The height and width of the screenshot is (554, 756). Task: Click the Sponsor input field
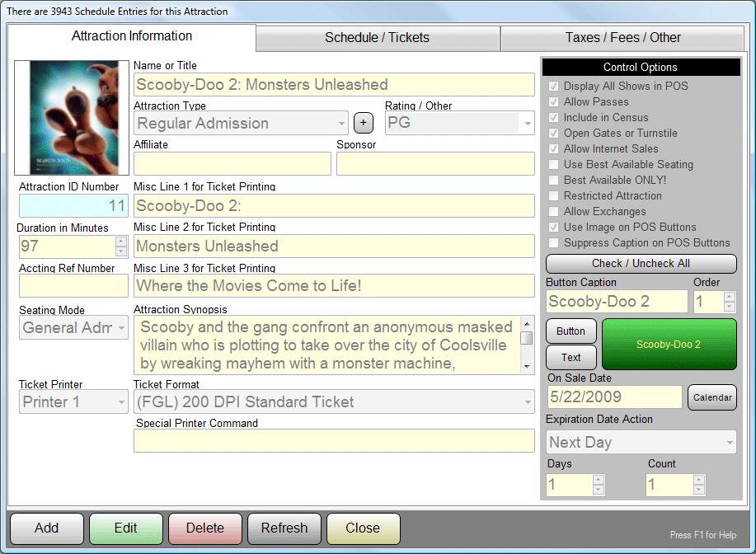[435, 164]
